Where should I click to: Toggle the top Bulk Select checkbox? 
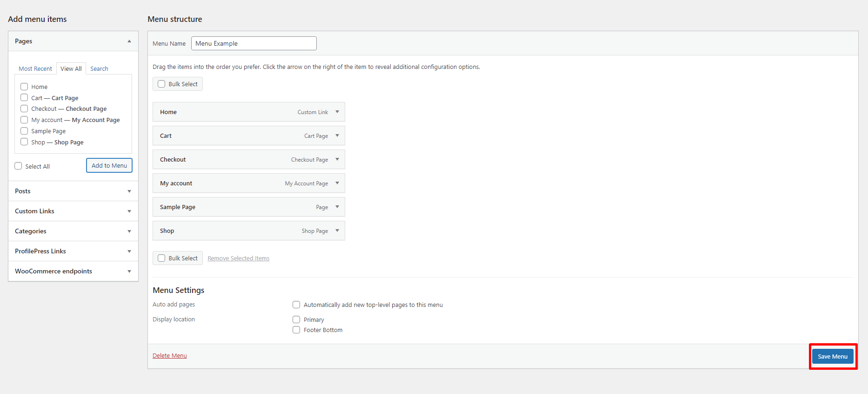pos(161,84)
